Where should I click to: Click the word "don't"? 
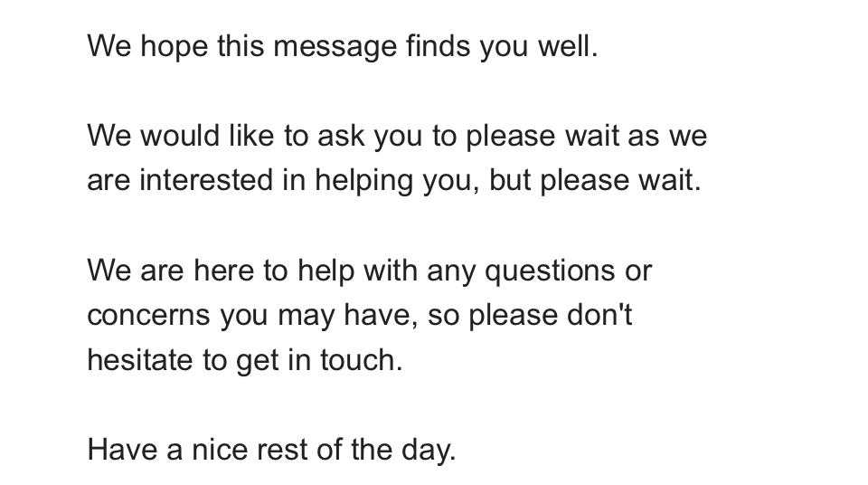(599, 315)
